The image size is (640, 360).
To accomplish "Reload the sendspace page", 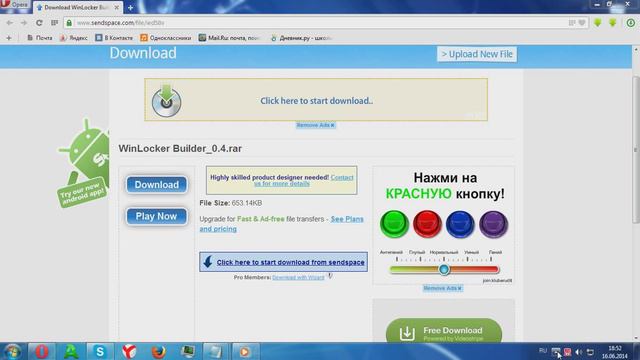I will (x=39, y=23).
